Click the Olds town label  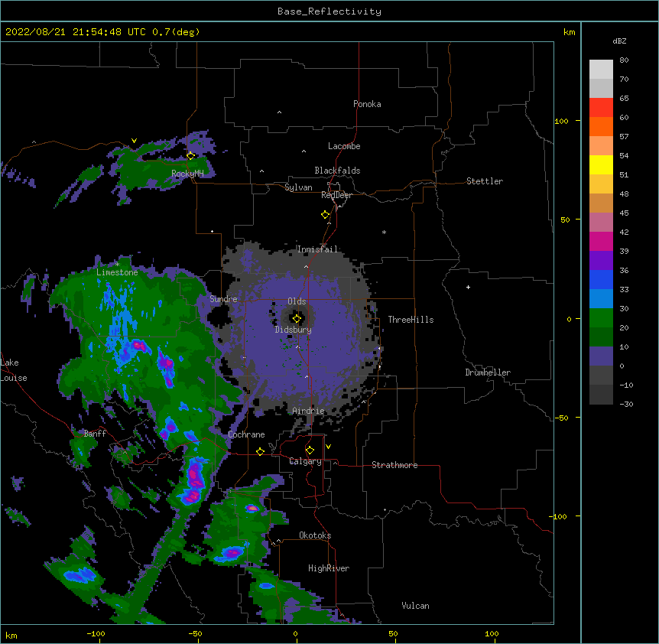click(x=297, y=301)
